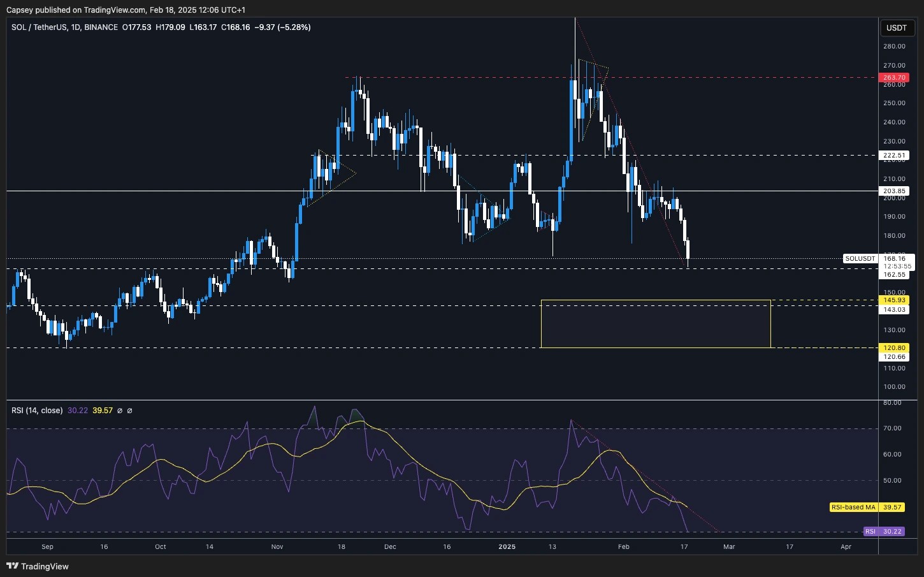Image resolution: width=924 pixels, height=577 pixels.
Task: Toggle the 120.80 support level label
Action: 894,347
